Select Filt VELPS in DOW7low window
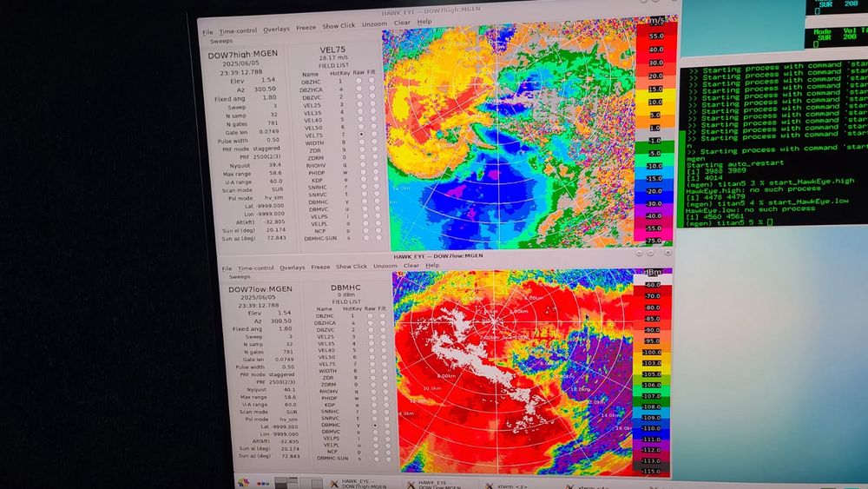 (x=387, y=438)
